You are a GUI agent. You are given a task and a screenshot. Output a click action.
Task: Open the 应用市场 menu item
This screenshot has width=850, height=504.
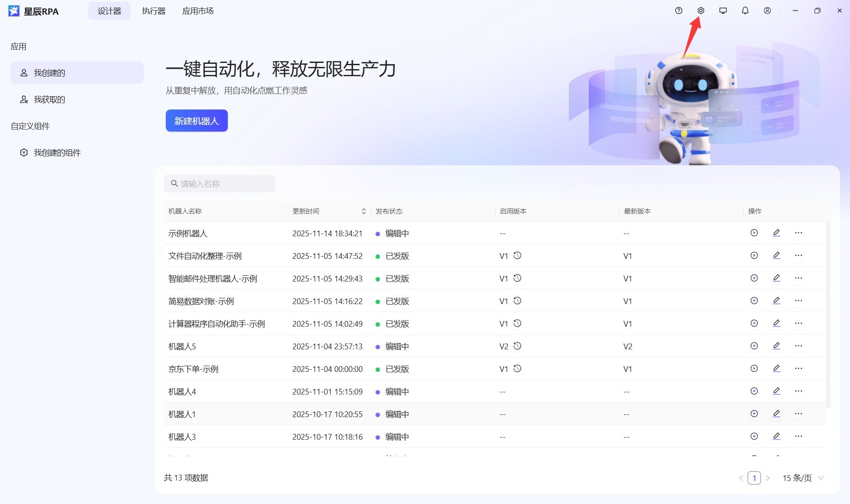[x=198, y=11]
